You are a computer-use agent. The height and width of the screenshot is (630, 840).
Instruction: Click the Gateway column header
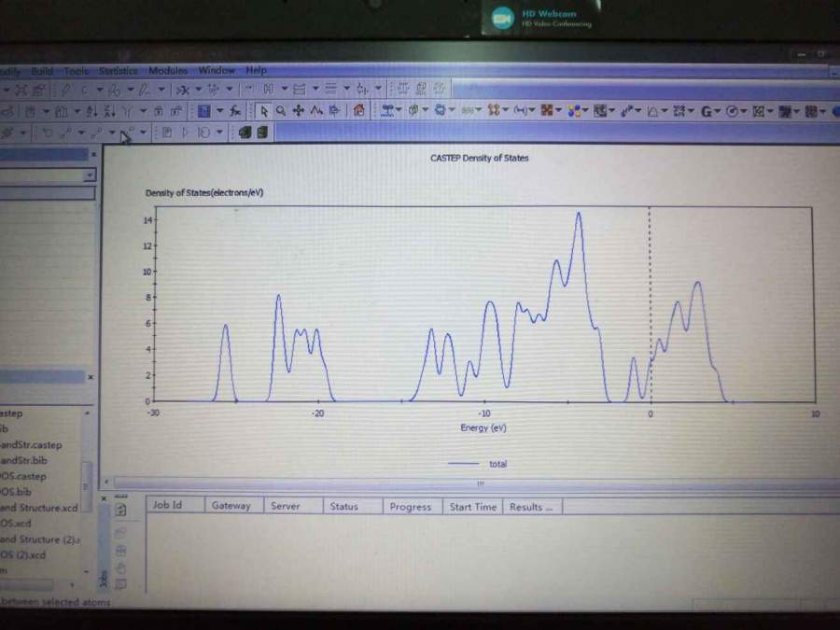(234, 505)
